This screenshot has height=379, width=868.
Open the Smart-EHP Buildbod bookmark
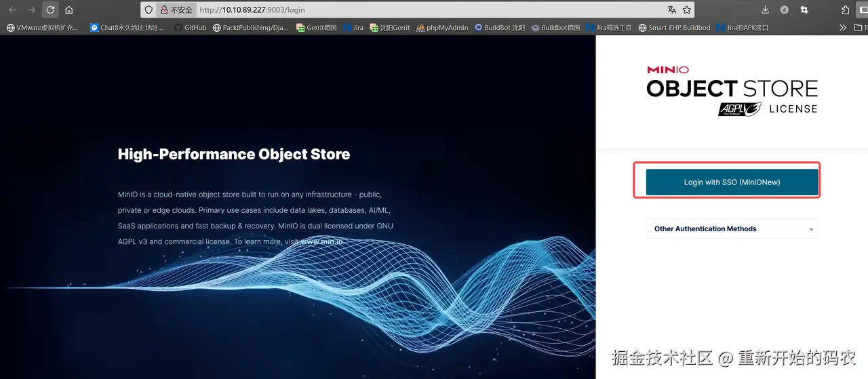(674, 28)
